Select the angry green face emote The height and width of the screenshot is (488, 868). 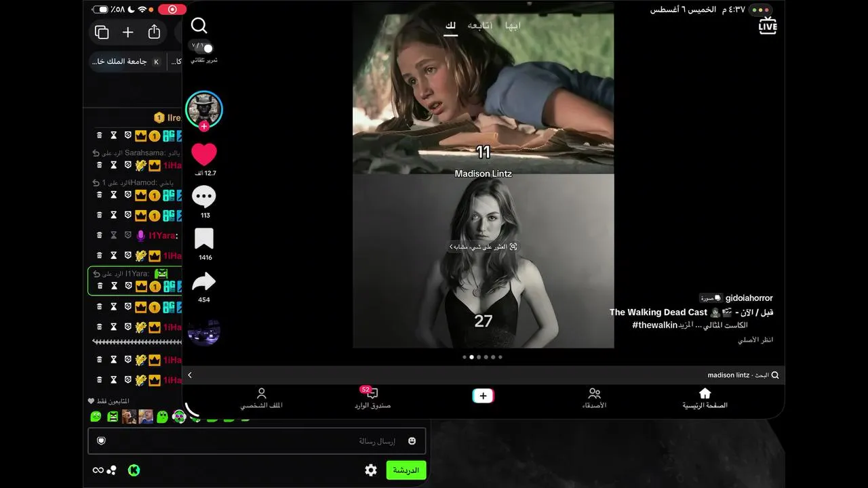[113, 416]
